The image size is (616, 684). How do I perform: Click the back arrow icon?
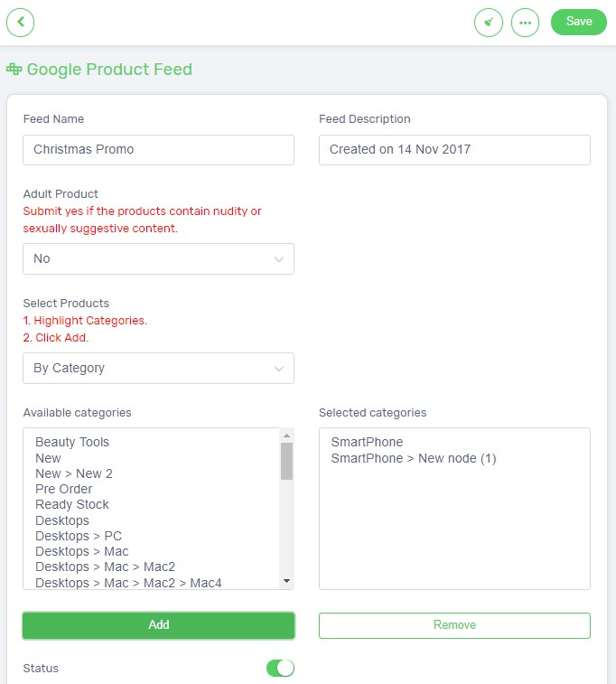(20, 23)
